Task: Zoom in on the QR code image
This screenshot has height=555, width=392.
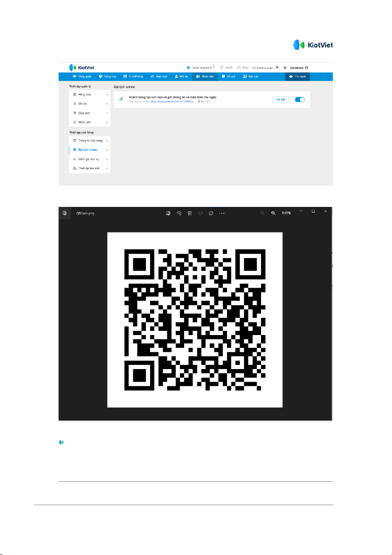Action: (273, 213)
